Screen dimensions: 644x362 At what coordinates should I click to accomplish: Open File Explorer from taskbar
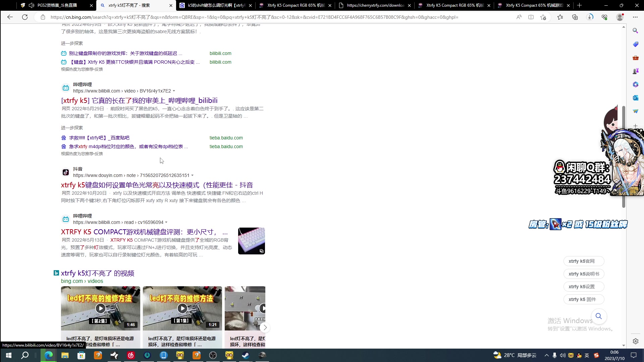coord(65,355)
